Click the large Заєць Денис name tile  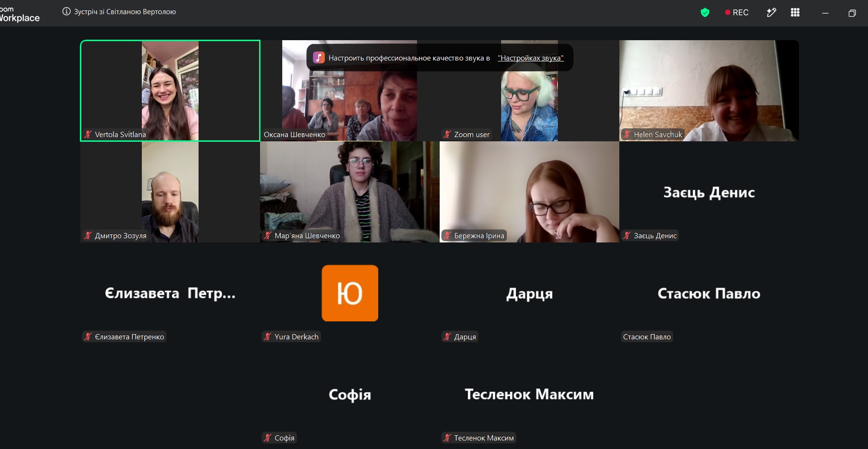[x=709, y=192]
